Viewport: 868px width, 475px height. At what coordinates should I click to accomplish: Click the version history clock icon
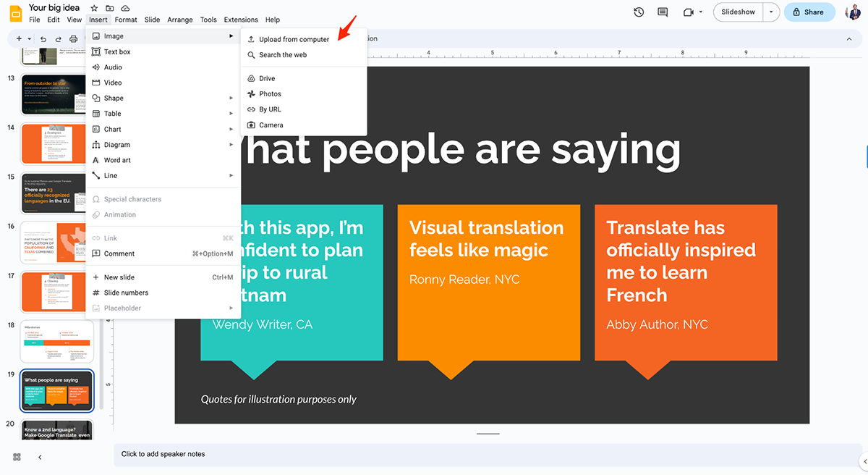(639, 12)
